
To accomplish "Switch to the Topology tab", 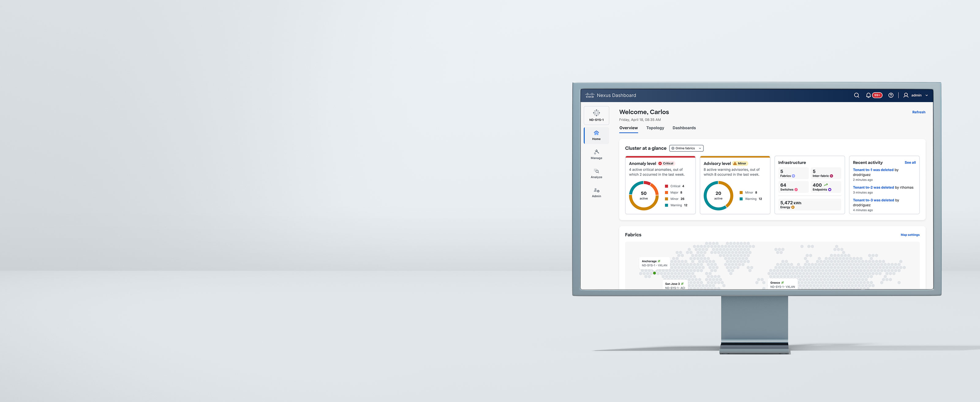I will (655, 128).
